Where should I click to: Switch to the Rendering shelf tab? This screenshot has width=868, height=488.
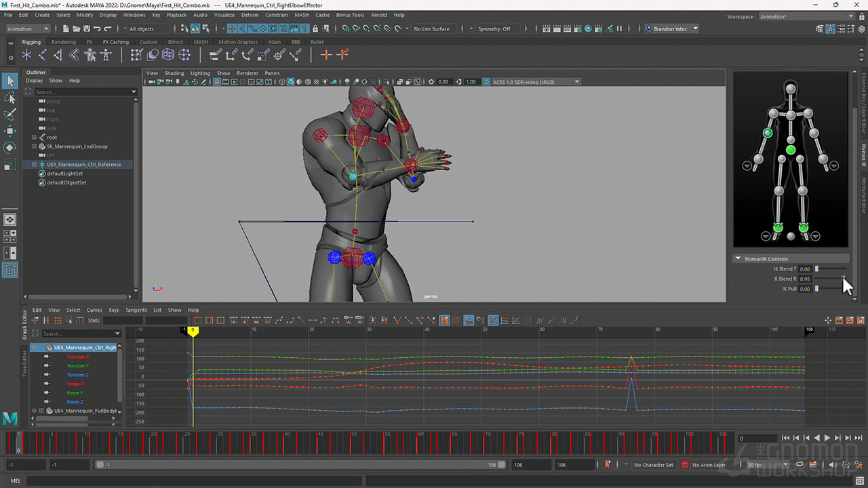(64, 42)
